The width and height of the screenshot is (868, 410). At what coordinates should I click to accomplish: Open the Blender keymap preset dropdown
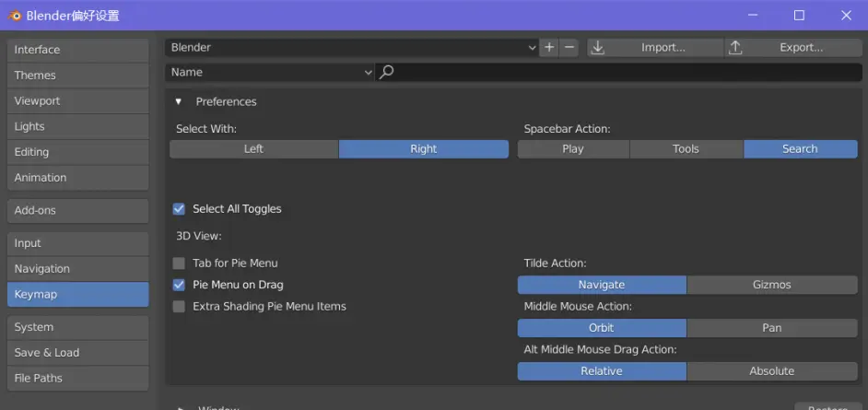[x=352, y=47]
